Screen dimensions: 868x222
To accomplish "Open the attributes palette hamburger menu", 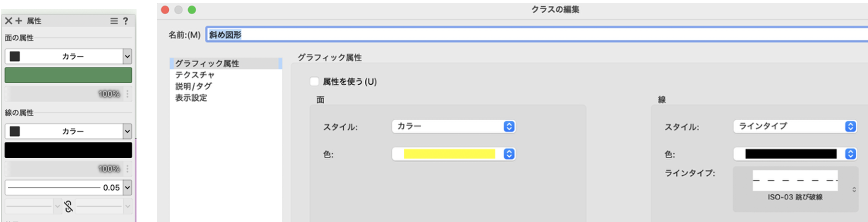I will (114, 21).
